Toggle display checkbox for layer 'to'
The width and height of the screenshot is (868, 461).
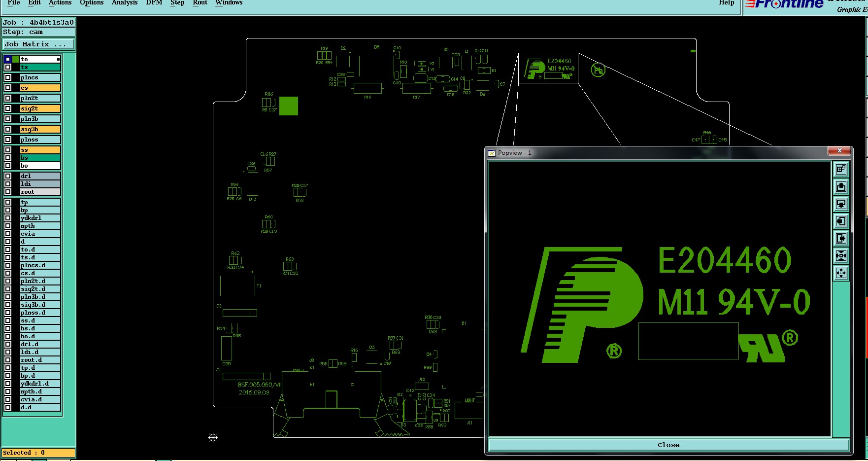8,59
